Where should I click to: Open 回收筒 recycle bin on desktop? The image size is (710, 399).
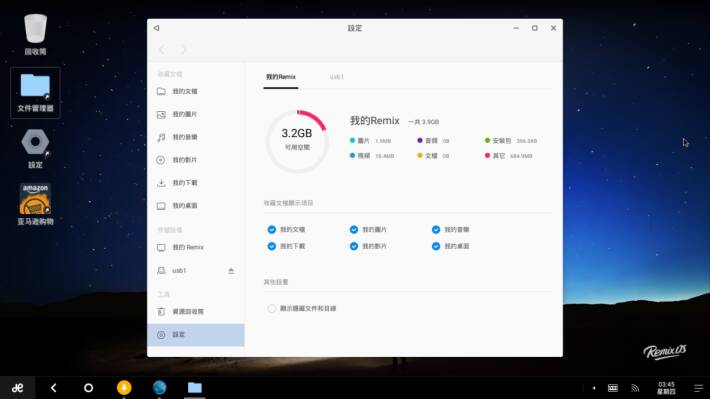point(35,34)
